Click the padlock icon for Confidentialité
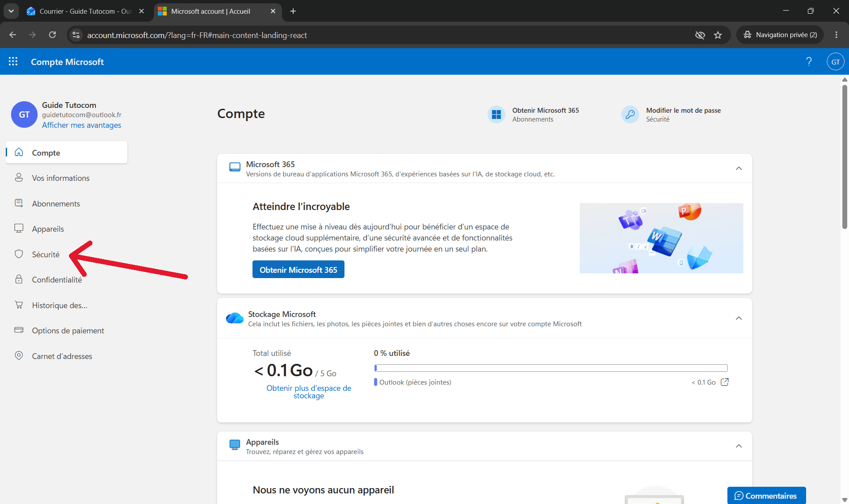The width and height of the screenshot is (849, 504). [x=19, y=279]
